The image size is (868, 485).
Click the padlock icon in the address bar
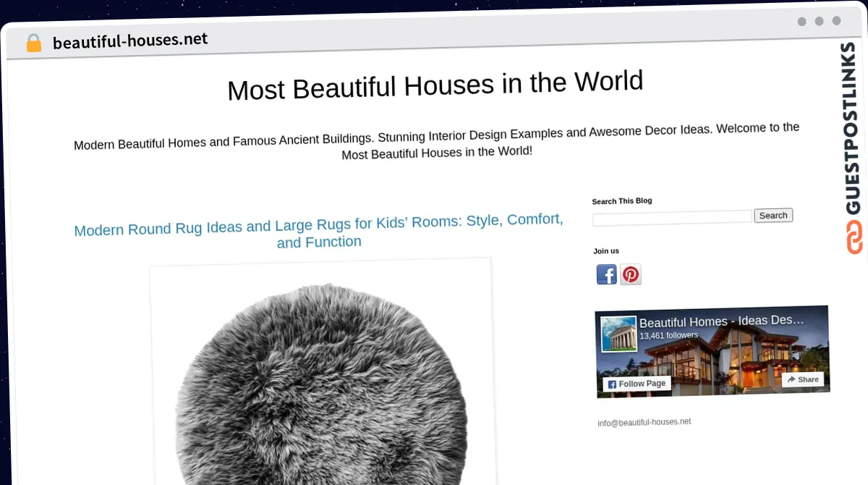coord(33,43)
